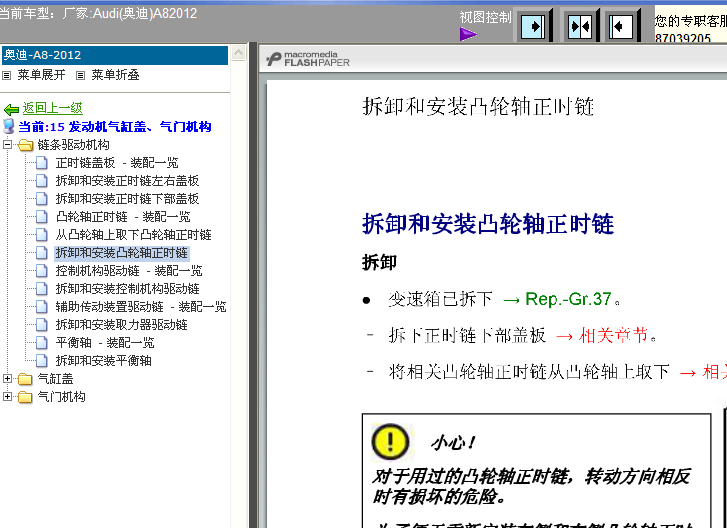Follow the red 相关章节 link for 下部盖板
The width and height of the screenshot is (727, 528).
(x=606, y=335)
